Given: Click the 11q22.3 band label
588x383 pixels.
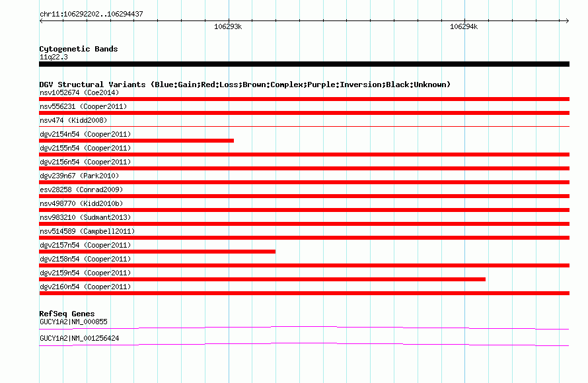Looking at the screenshot, I should (54, 57).
